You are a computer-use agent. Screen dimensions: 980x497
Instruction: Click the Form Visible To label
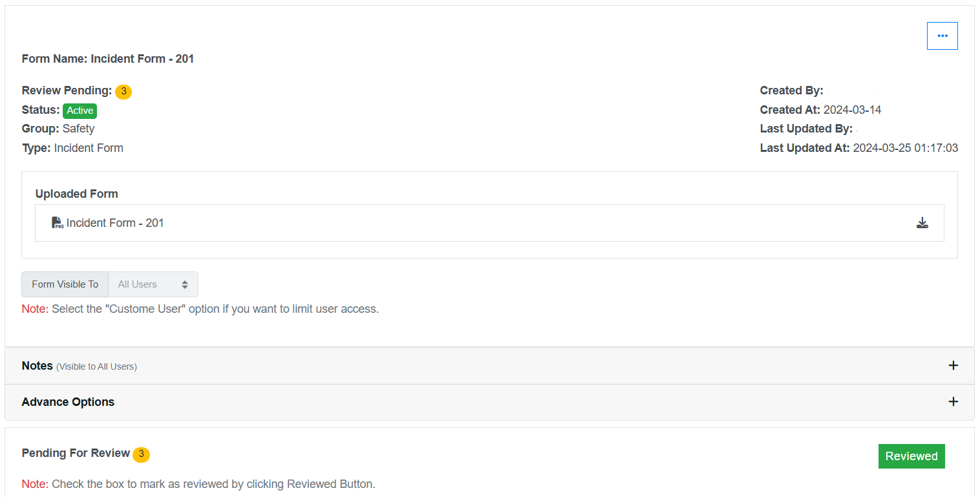(65, 284)
